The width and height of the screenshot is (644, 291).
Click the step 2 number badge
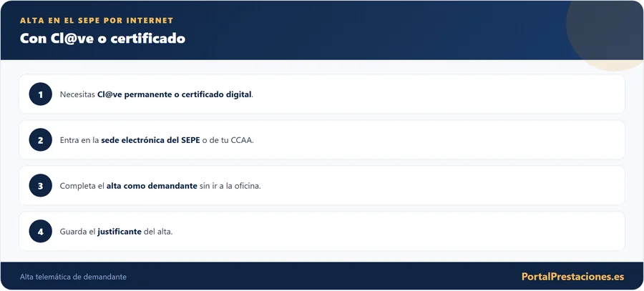pyautogui.click(x=40, y=140)
